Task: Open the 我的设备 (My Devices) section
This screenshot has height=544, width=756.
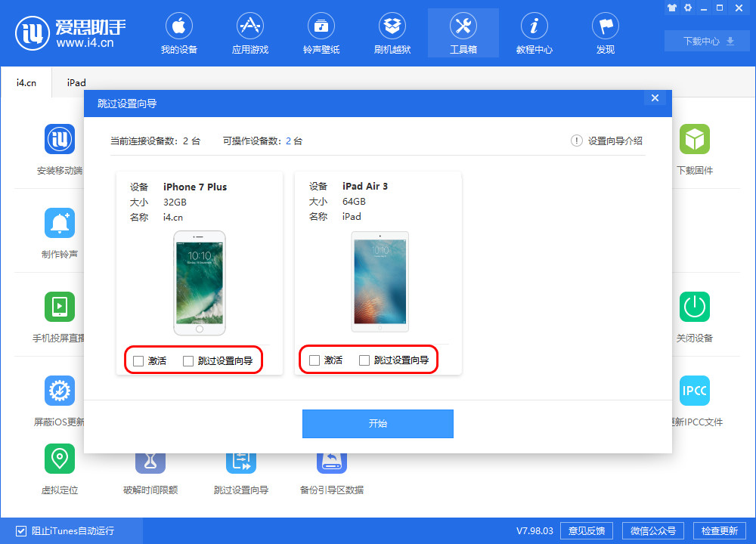Action: tap(178, 32)
